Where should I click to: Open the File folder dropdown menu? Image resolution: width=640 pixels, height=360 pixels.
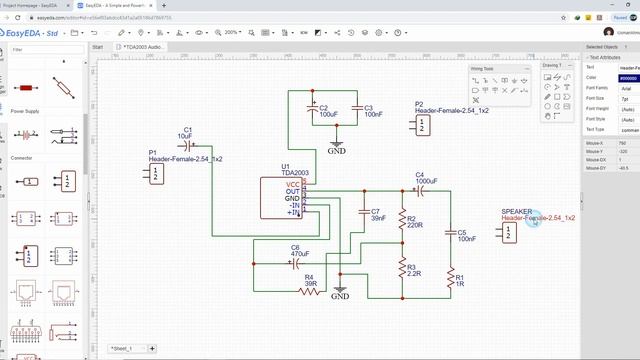click(77, 33)
